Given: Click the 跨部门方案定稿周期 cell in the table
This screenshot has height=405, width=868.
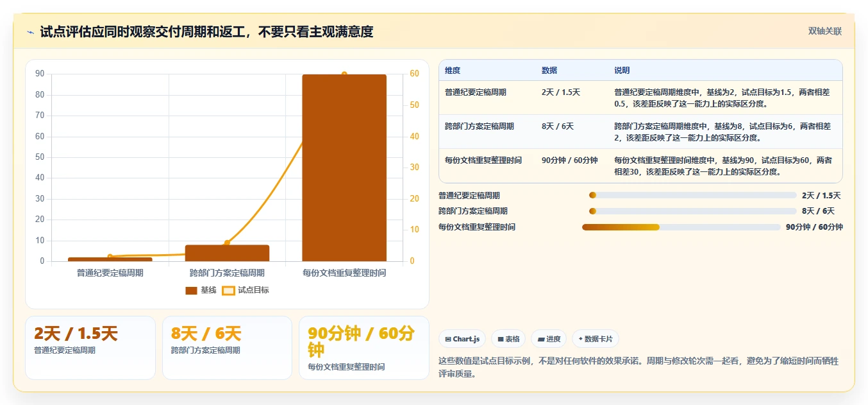Looking at the screenshot, I should (x=480, y=126).
